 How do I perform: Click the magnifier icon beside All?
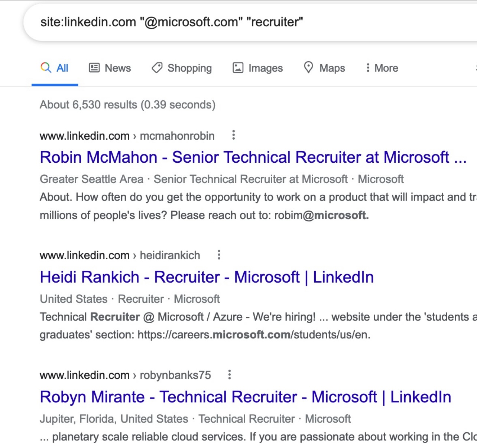46,68
